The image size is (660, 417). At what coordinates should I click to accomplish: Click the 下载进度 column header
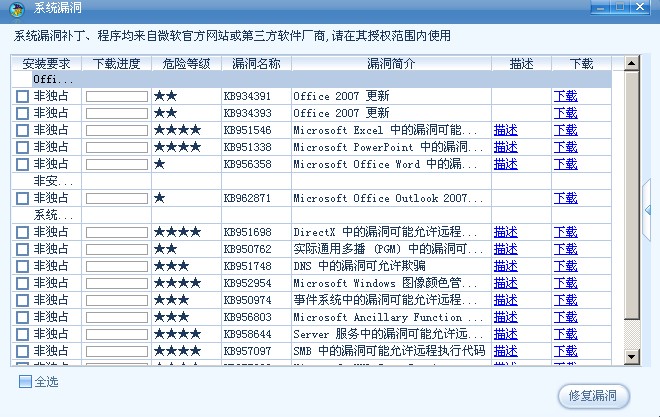pyautogui.click(x=117, y=64)
